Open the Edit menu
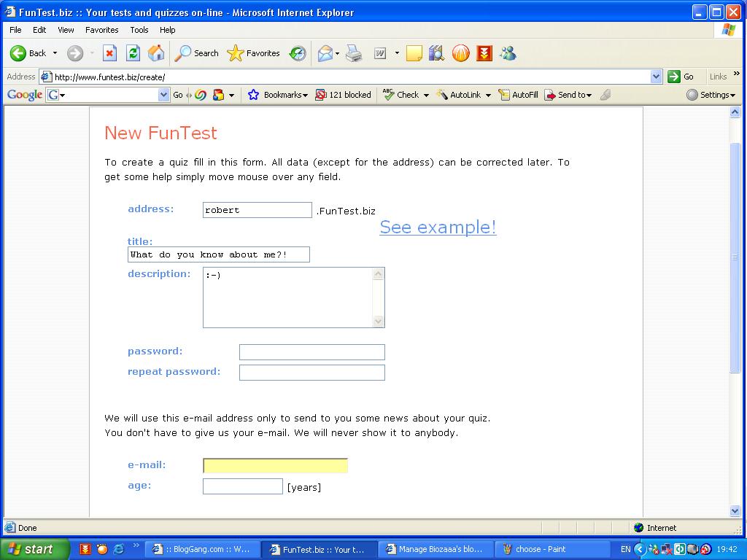 (x=39, y=30)
